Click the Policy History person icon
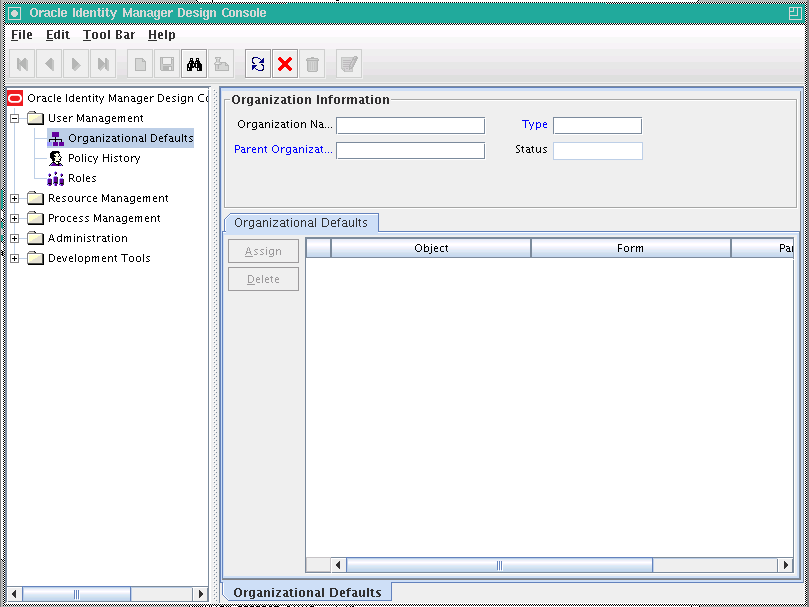 tap(55, 158)
